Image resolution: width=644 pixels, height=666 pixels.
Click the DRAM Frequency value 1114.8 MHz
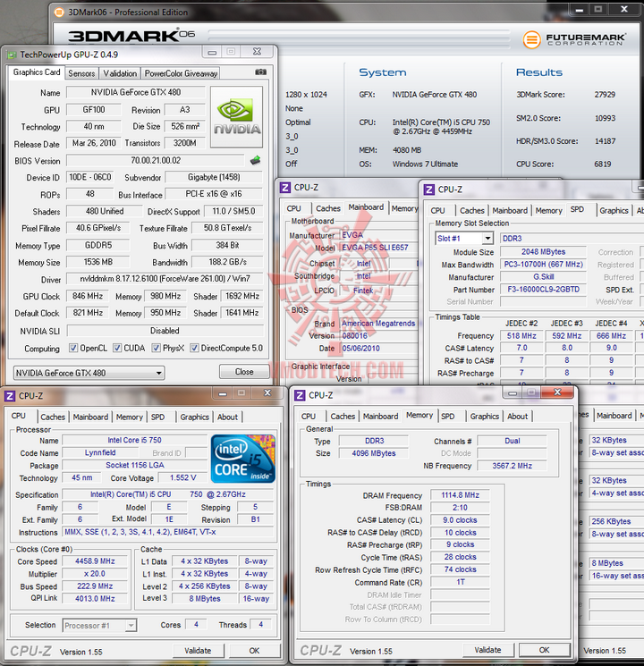460,495
